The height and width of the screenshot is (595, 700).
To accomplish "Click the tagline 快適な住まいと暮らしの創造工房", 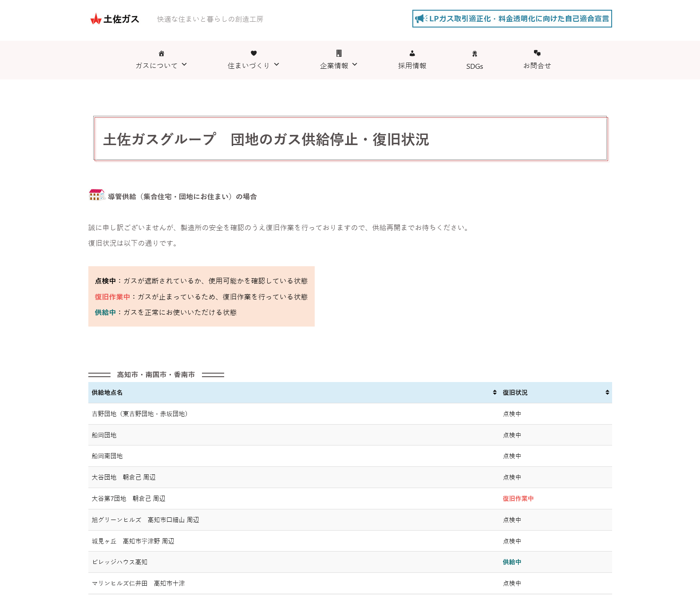I will [210, 19].
